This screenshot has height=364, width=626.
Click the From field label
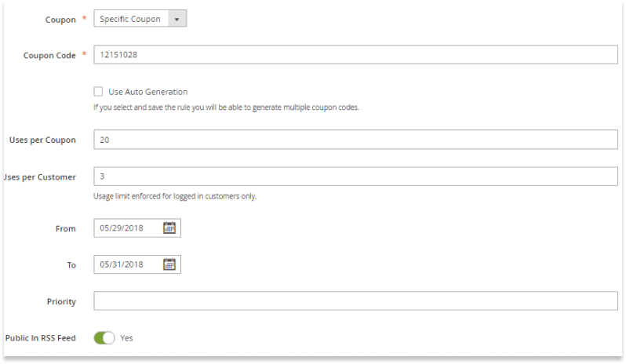point(65,229)
